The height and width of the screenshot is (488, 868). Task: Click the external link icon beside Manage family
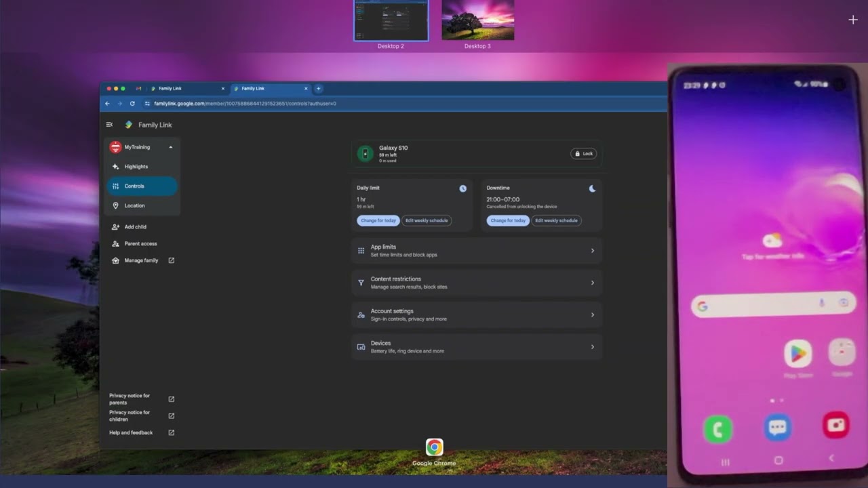(171, 260)
